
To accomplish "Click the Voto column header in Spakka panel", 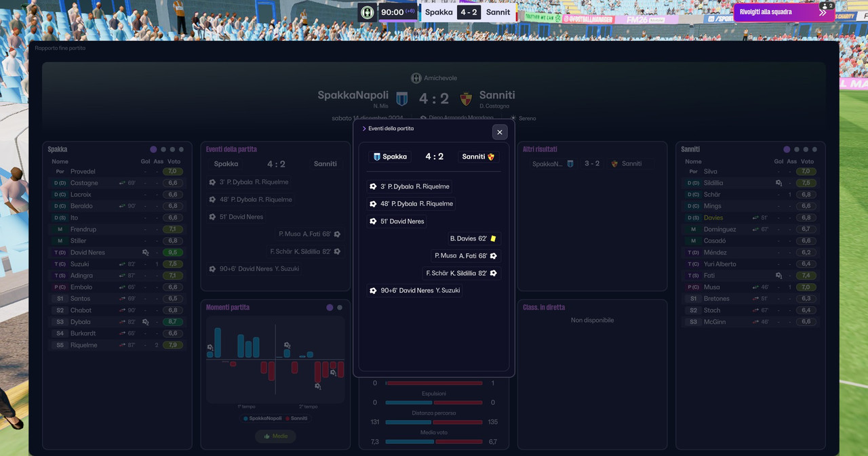I will (174, 162).
